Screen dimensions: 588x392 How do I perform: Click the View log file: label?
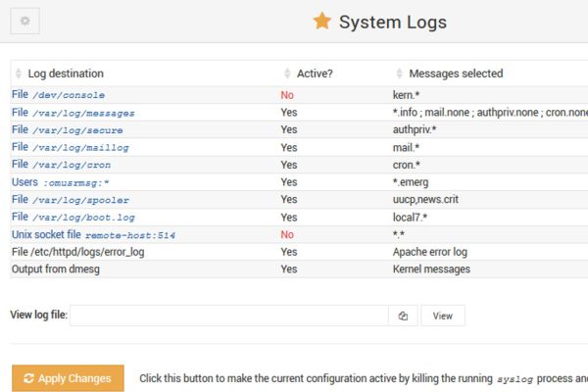coord(39,315)
